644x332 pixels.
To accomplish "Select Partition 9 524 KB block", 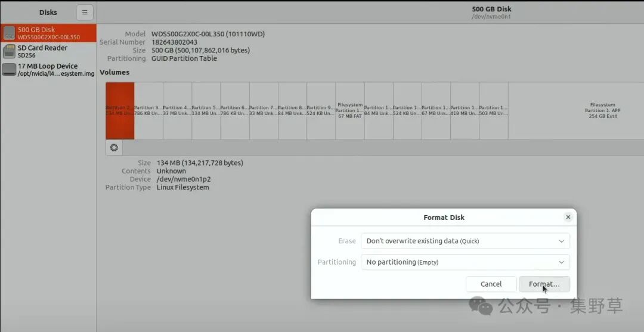I will coord(321,111).
